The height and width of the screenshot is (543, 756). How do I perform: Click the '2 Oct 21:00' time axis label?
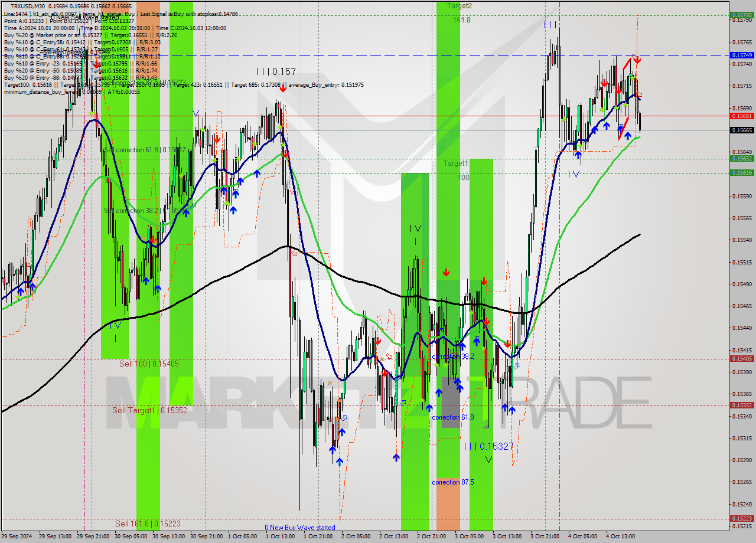click(x=432, y=537)
